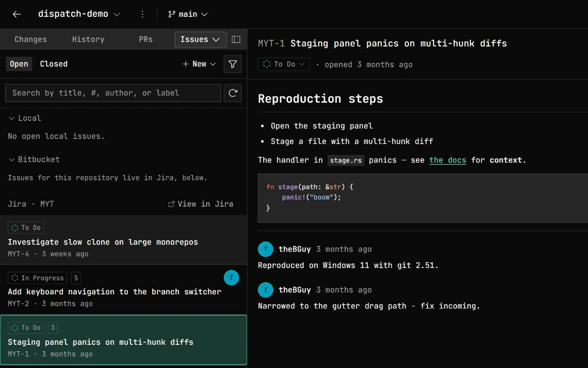Click the 'opened 3 months ago' text
588x368 pixels.
click(x=368, y=65)
